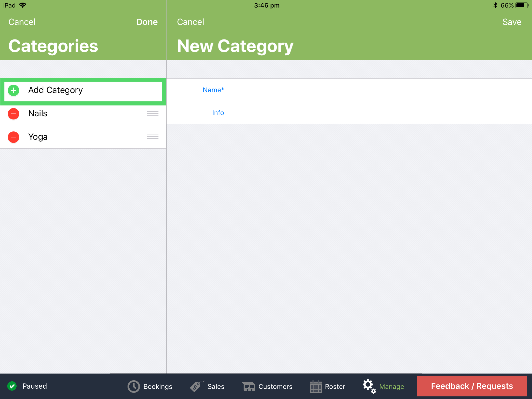
Task: Go to the Roster tab label
Action: [x=335, y=387]
